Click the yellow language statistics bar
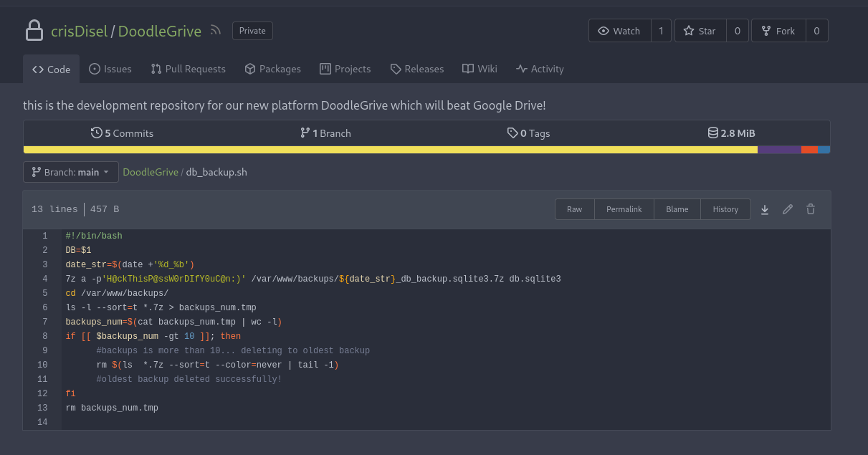Screen dimensions: 868x455 [x=391, y=150]
